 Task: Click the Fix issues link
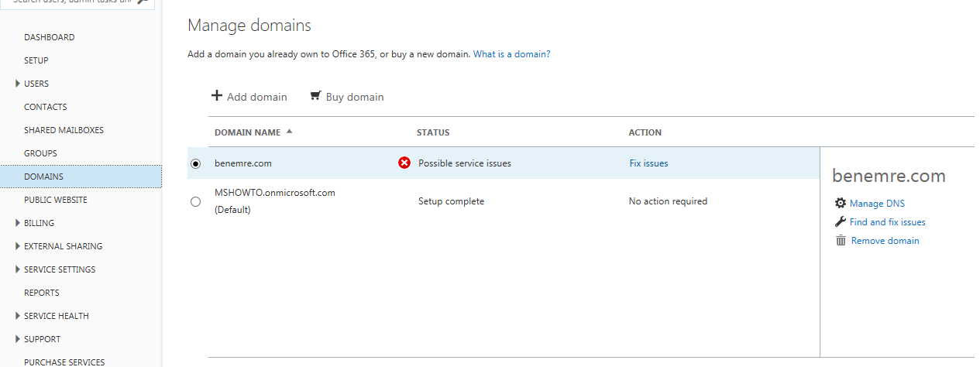click(x=648, y=163)
